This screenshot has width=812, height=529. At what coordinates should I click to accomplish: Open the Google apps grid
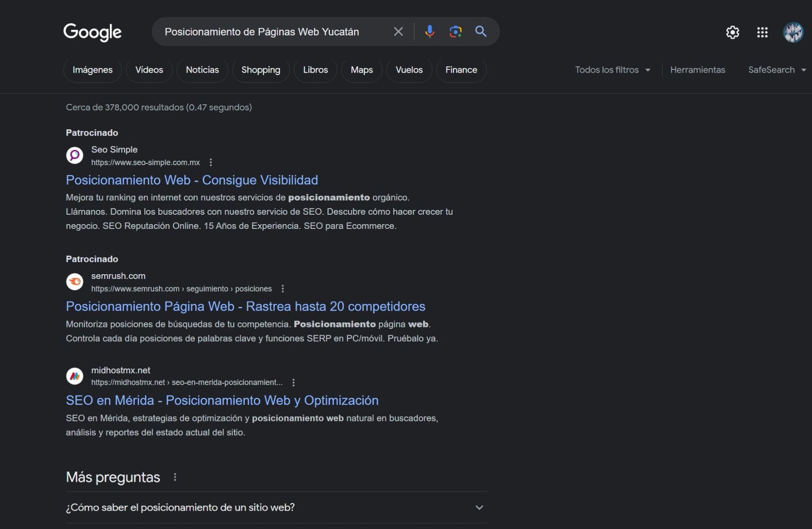click(x=762, y=32)
